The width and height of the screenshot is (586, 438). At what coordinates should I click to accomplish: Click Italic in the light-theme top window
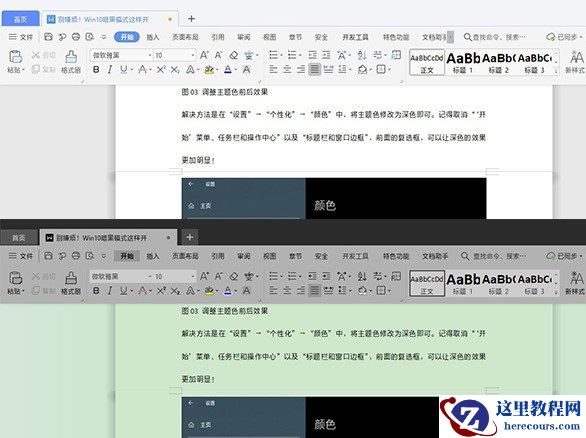click(110, 70)
